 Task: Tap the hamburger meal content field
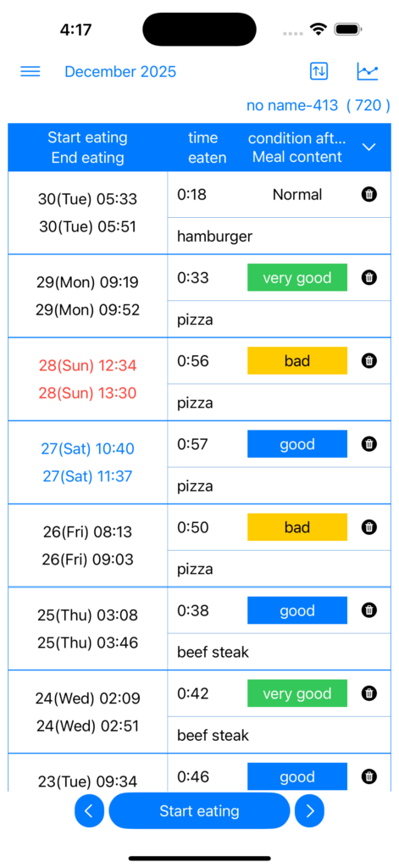tap(280, 236)
